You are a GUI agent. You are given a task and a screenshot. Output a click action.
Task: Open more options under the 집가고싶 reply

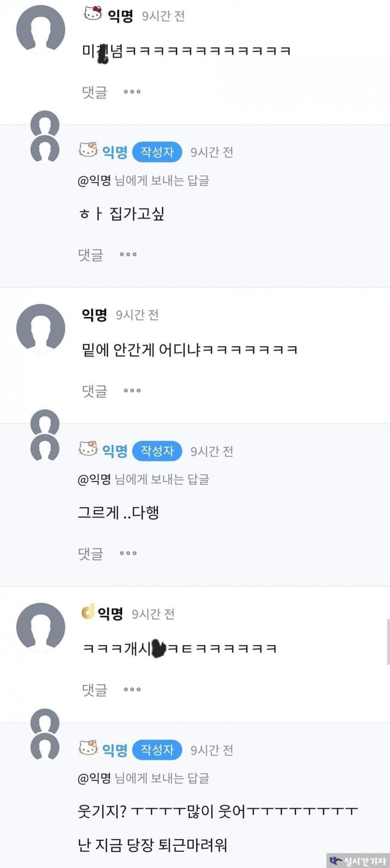click(128, 254)
